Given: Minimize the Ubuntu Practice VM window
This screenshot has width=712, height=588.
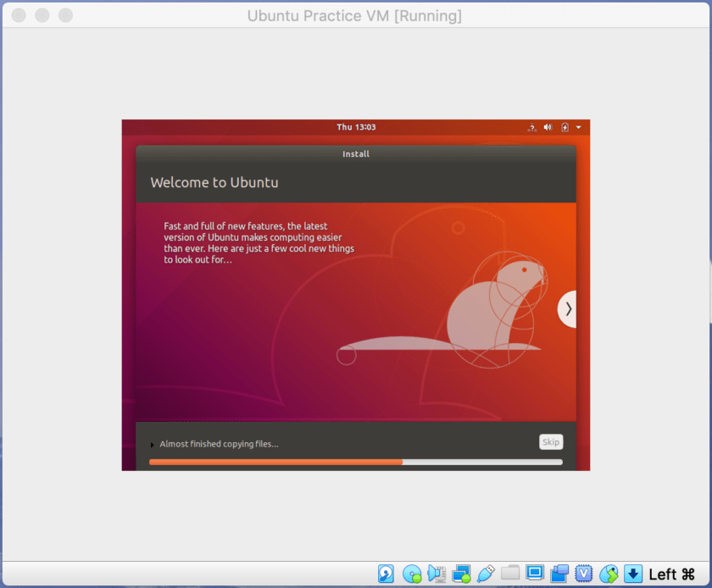Looking at the screenshot, I should (x=42, y=15).
